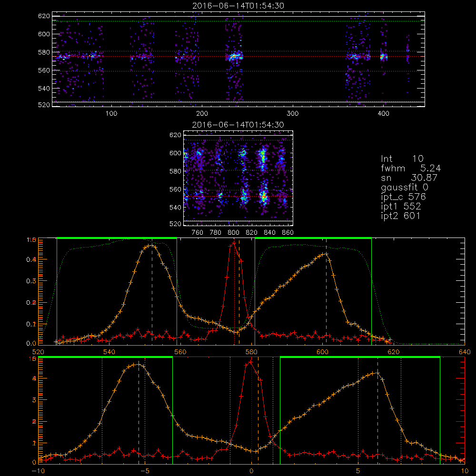Click x-axis label 300 on top image
Screen dimensions: 476x476
[292, 114]
